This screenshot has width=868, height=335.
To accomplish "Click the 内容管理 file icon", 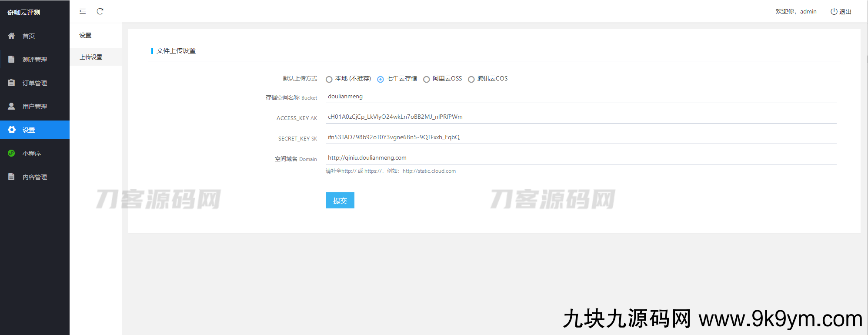I will [12, 177].
